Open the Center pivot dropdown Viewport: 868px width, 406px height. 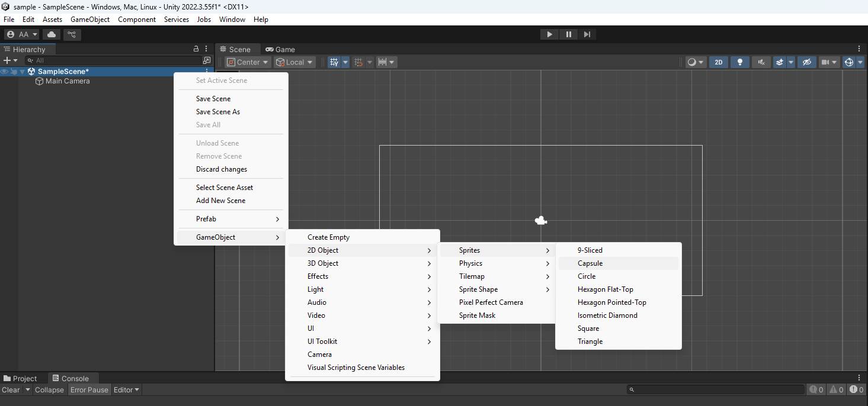pos(248,62)
